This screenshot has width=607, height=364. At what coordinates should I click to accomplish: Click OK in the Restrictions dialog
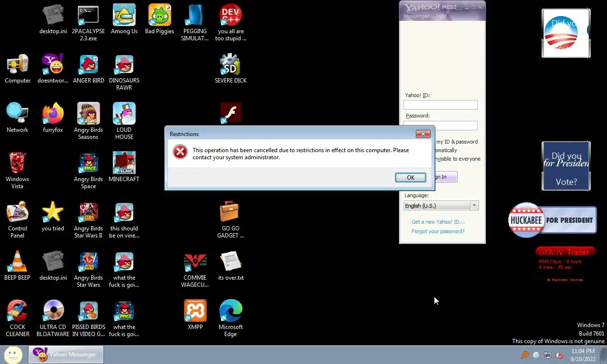tap(410, 177)
